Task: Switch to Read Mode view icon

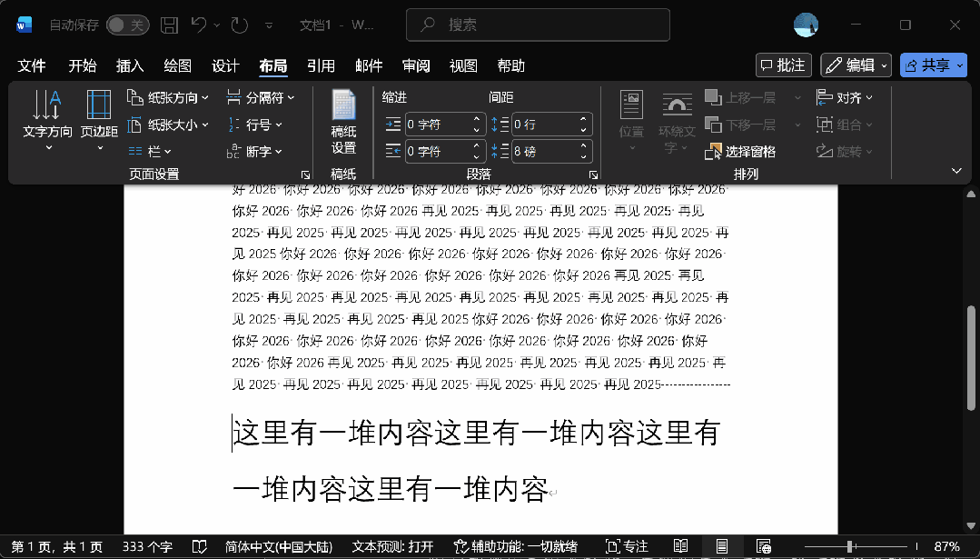Action: pyautogui.click(x=680, y=547)
